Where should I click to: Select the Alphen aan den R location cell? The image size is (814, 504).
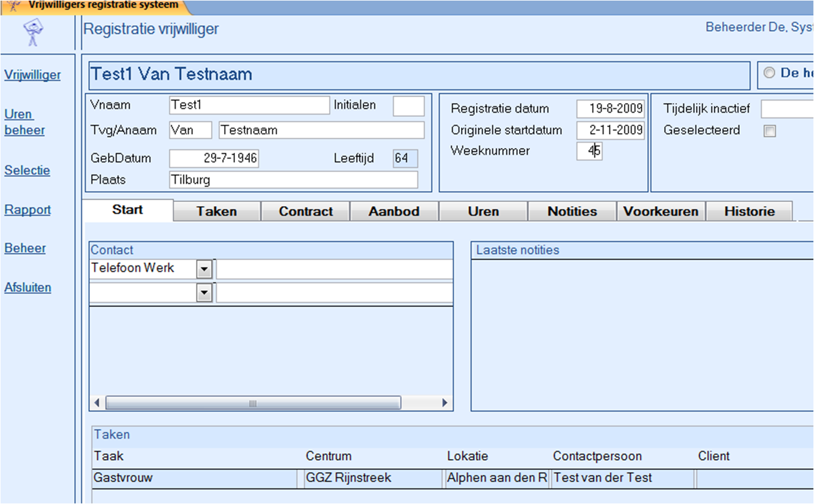pyautogui.click(x=497, y=478)
